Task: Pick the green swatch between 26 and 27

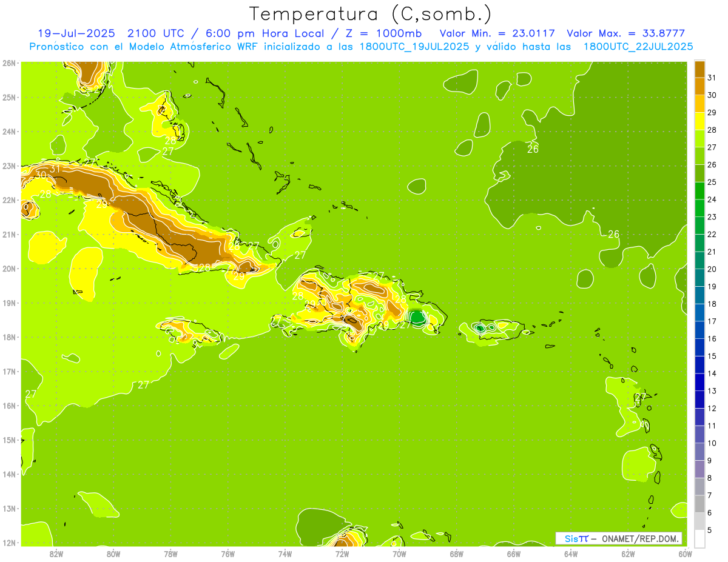Action: 699,156
